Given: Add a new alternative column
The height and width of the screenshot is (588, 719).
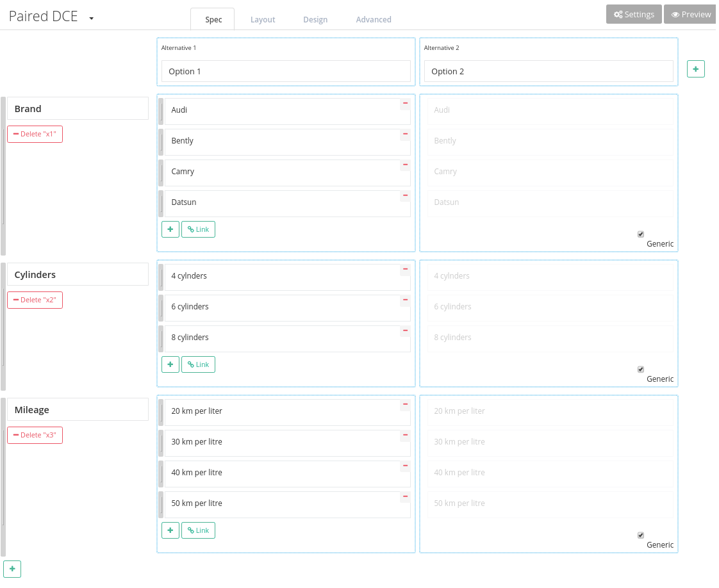Looking at the screenshot, I should coord(695,69).
